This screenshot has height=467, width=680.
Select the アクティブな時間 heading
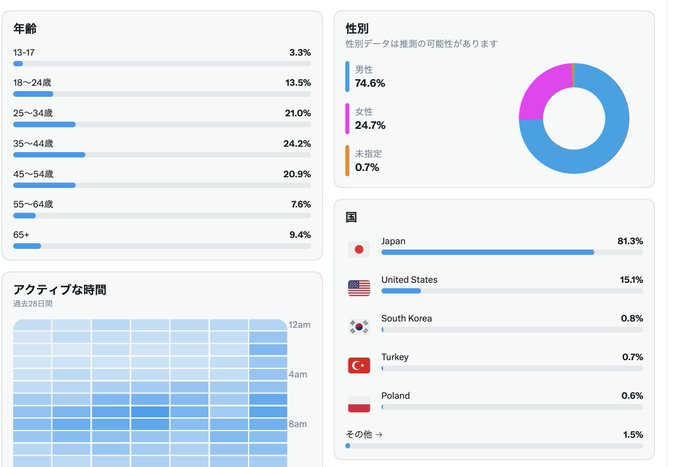pos(60,290)
